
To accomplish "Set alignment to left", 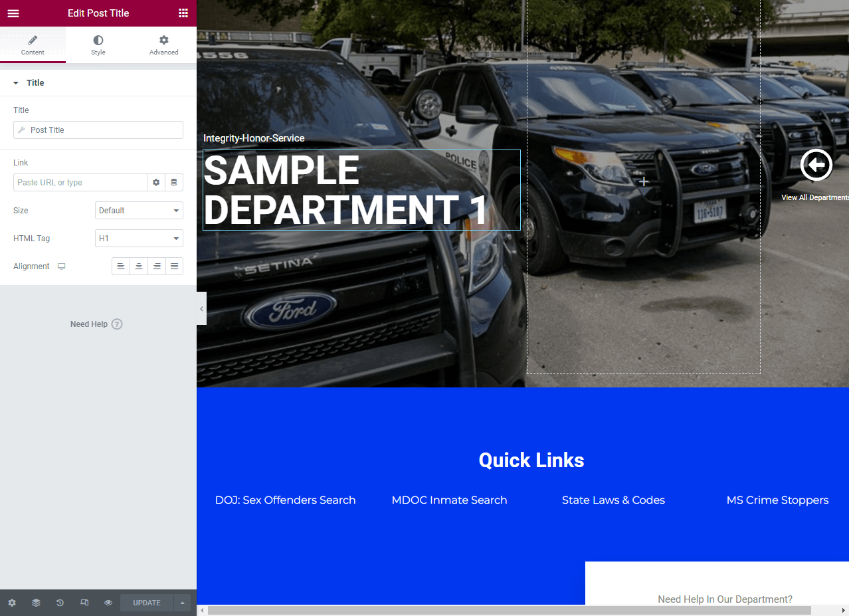I will pyautogui.click(x=121, y=266).
